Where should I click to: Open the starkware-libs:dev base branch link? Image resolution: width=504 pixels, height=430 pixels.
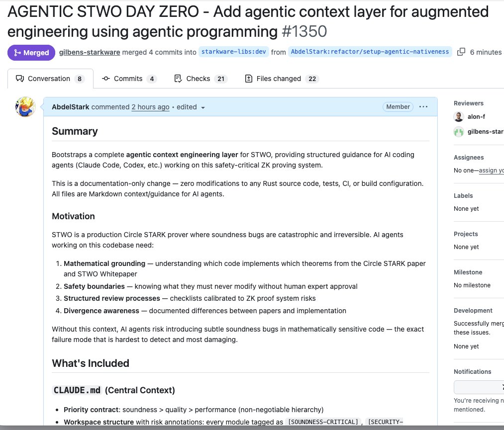pyautogui.click(x=233, y=52)
